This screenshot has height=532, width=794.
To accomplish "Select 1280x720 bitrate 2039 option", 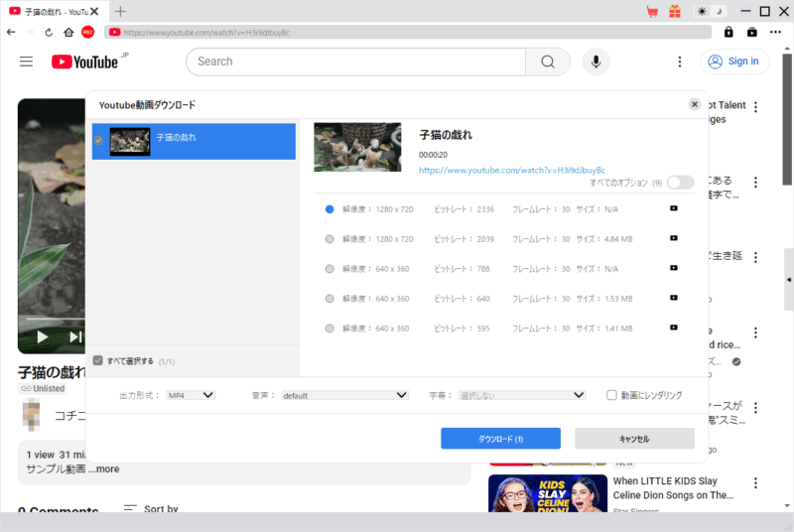I will 330,239.
